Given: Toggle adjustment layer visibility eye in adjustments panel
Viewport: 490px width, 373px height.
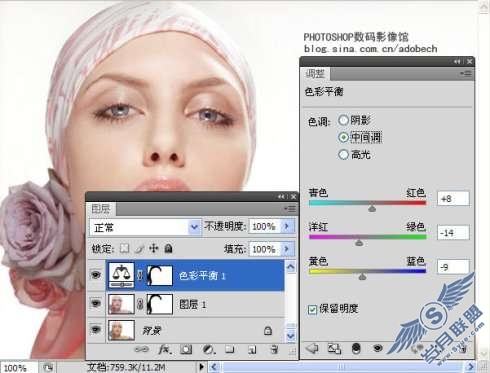Looking at the screenshot, I should [377, 349].
